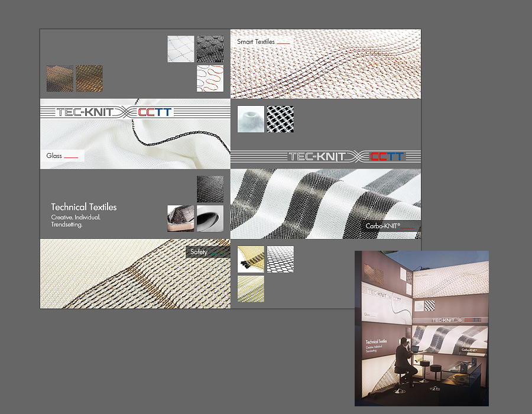Open the yellow mesh thumbnail below Safety
Viewport: 532px width, 414px height.
[x=251, y=289]
